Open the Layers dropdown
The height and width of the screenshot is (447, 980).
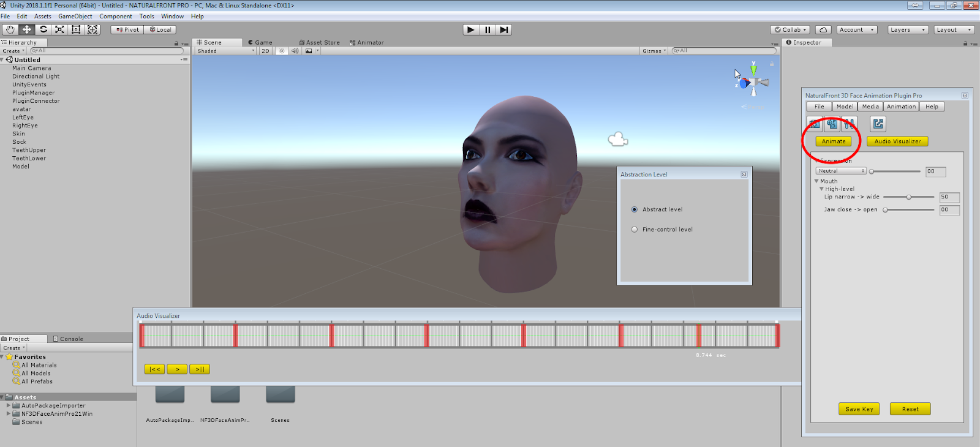tap(908, 29)
